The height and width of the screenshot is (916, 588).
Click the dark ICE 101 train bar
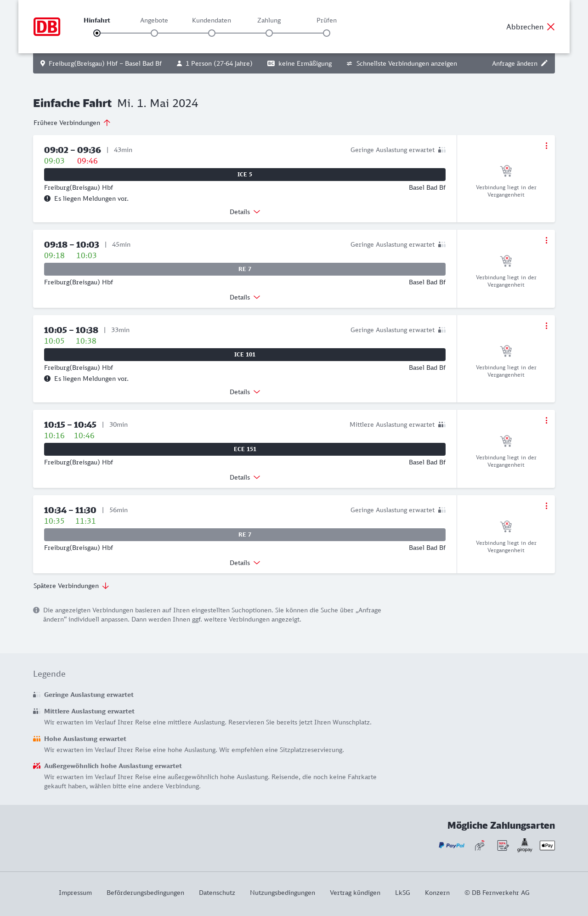click(245, 355)
